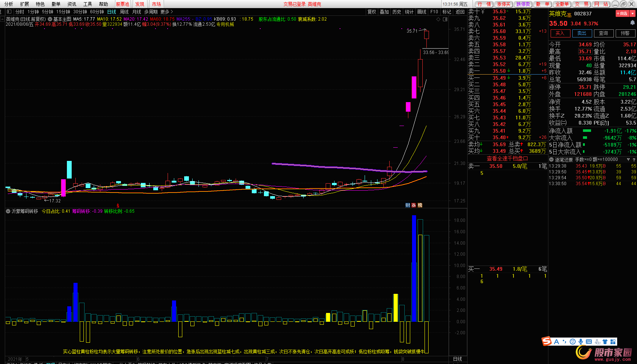Expand the 沂蒙筹码转移 indicator menu
Image resolution: width=637 pixels, height=364 pixels.
pos(8,211)
